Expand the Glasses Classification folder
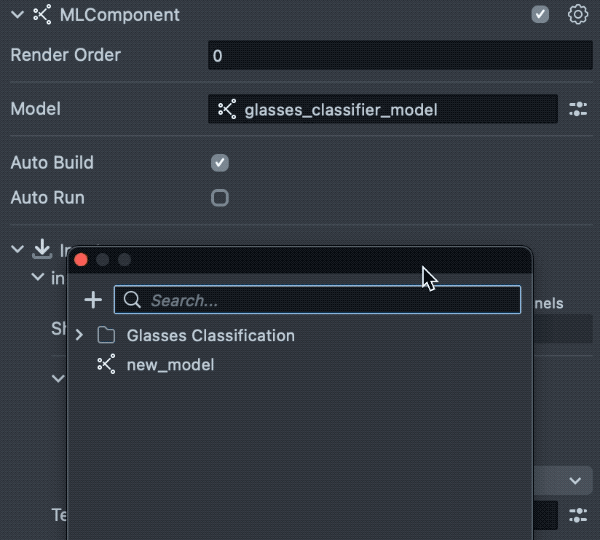Viewport: 600px width, 540px height. tap(80, 336)
